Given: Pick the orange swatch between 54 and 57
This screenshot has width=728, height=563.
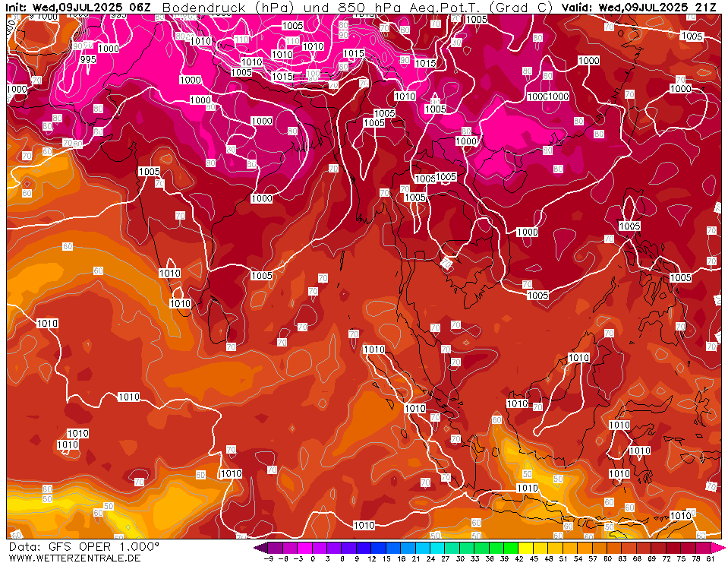Looking at the screenshot, I should tap(585, 548).
